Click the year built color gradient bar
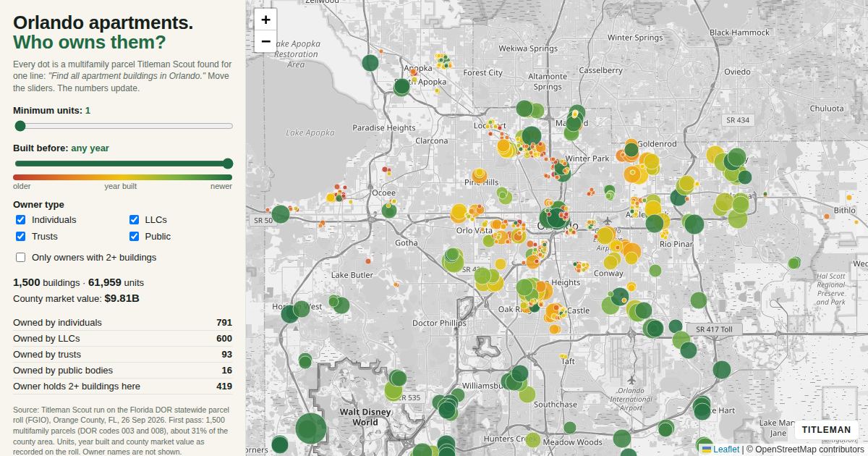 [x=123, y=177]
